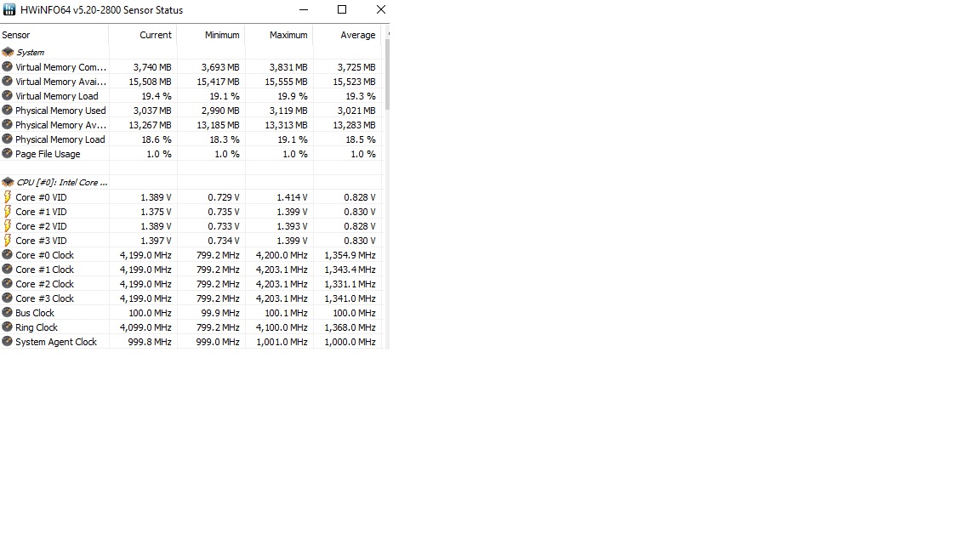Click Core #2 Clock average 1,331.1 MHz
This screenshot has height=551, width=980.
(350, 284)
